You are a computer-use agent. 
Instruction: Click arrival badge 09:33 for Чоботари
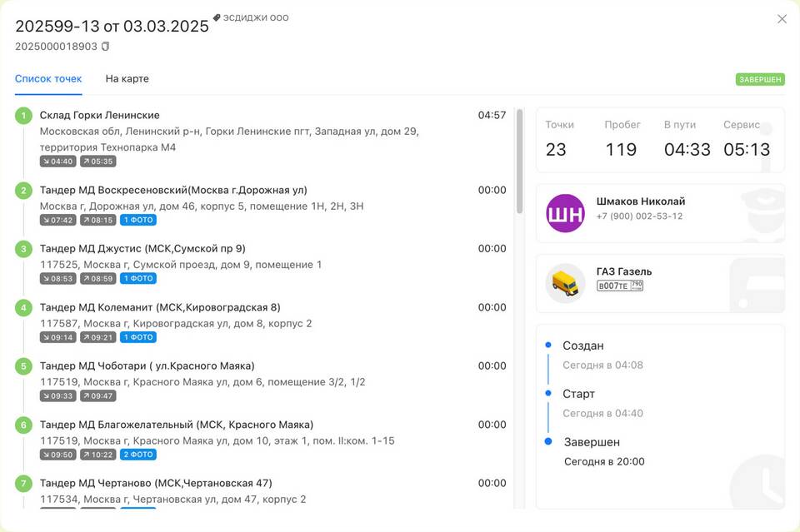click(58, 396)
